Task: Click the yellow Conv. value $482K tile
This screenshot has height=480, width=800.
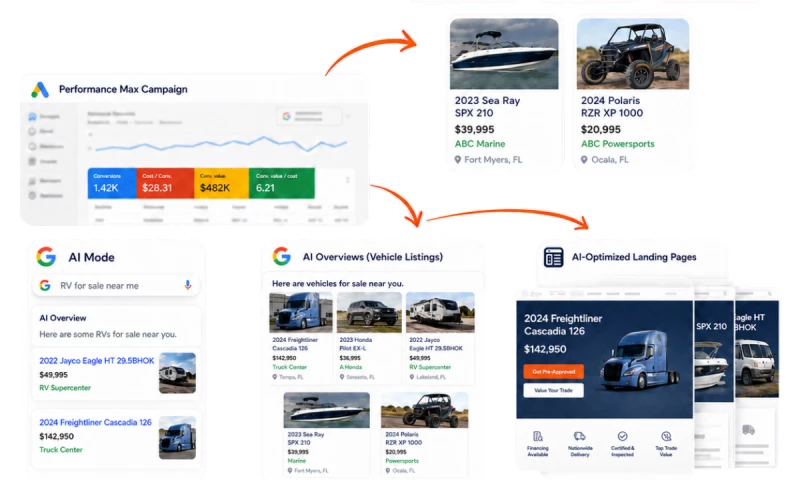Action: (x=221, y=183)
